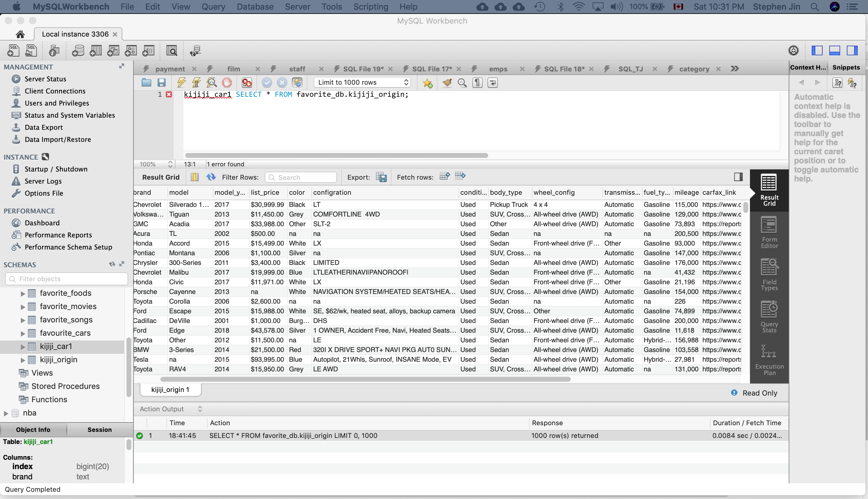Image resolution: width=868 pixels, height=499 pixels.
Task: Expand favourite_cars table node
Action: point(23,334)
